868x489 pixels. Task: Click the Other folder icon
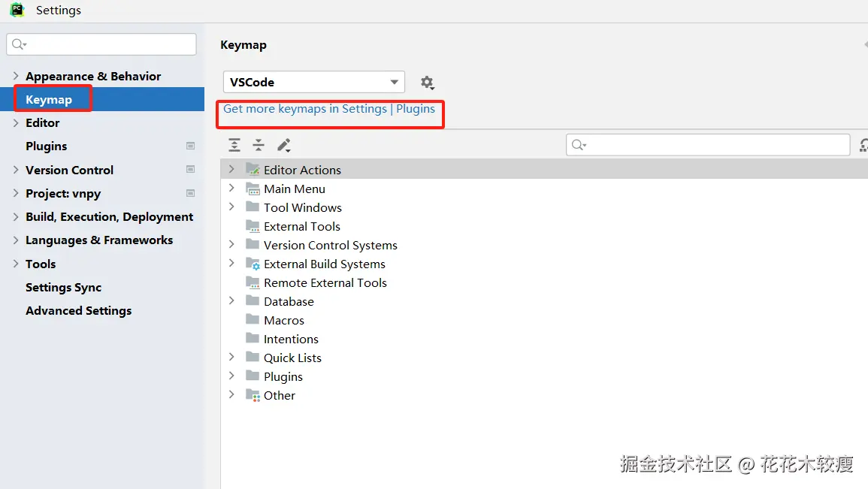[253, 395]
